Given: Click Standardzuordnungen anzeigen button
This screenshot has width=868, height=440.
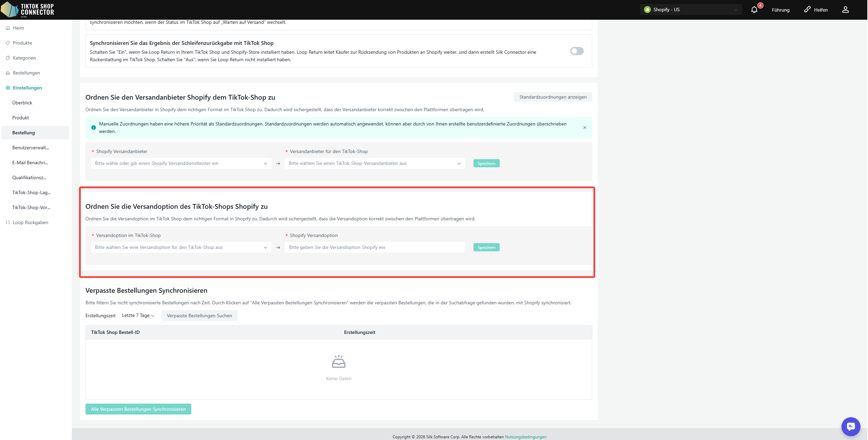Looking at the screenshot, I should 552,97.
